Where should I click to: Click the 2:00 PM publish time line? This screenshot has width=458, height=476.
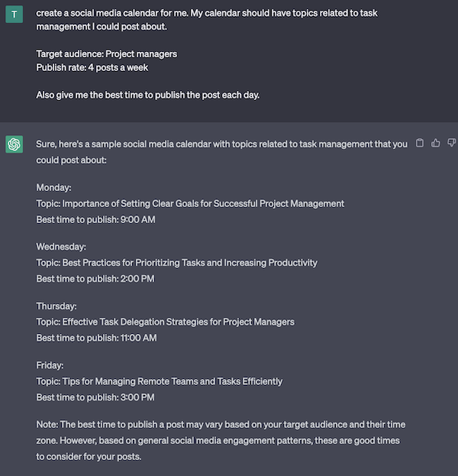[x=95, y=279]
